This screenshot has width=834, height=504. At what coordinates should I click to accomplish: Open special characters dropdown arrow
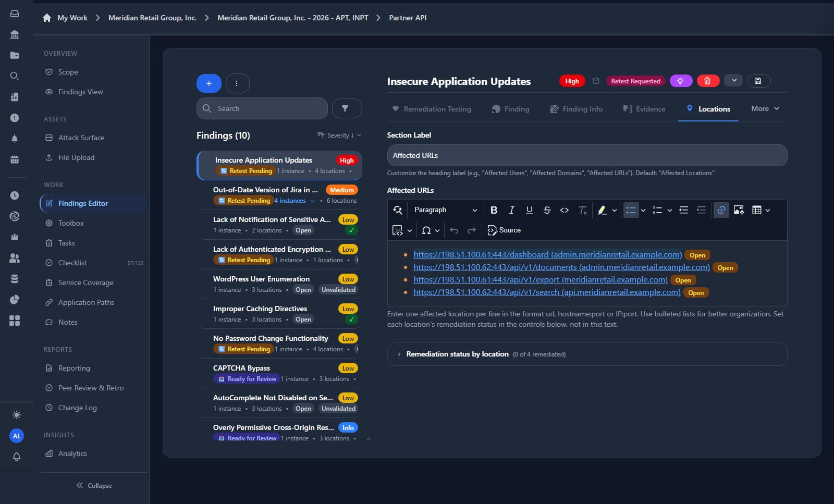pyautogui.click(x=437, y=231)
